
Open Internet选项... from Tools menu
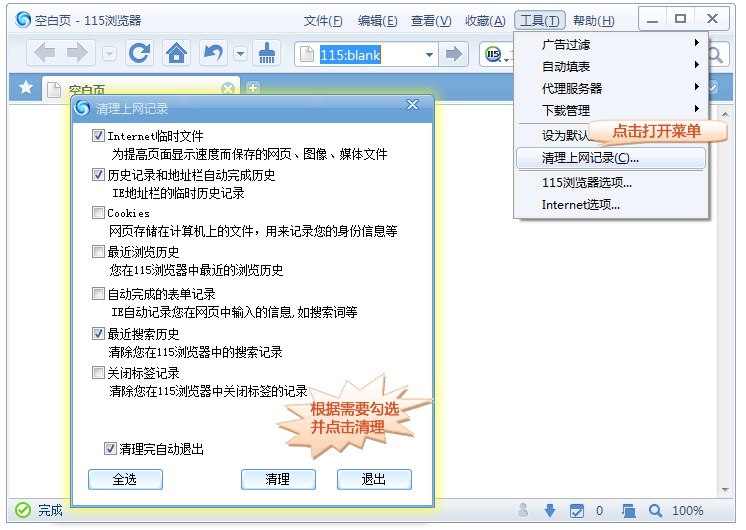pos(611,205)
